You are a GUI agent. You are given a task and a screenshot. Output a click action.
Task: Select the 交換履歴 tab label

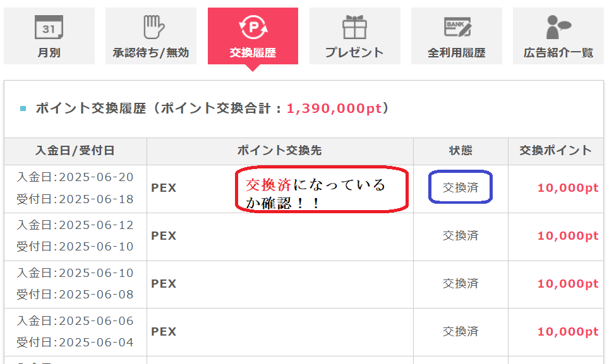tap(253, 52)
